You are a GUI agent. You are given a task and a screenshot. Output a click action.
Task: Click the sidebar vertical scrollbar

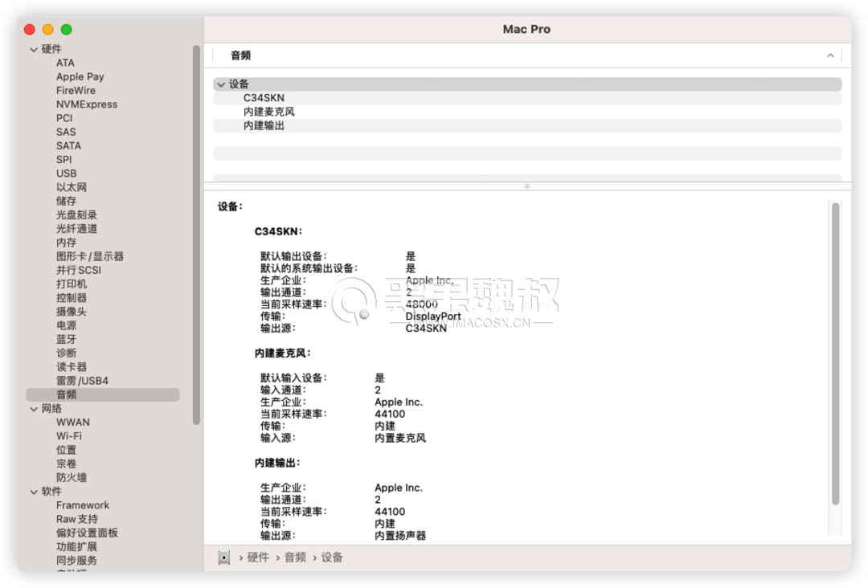[196, 235]
